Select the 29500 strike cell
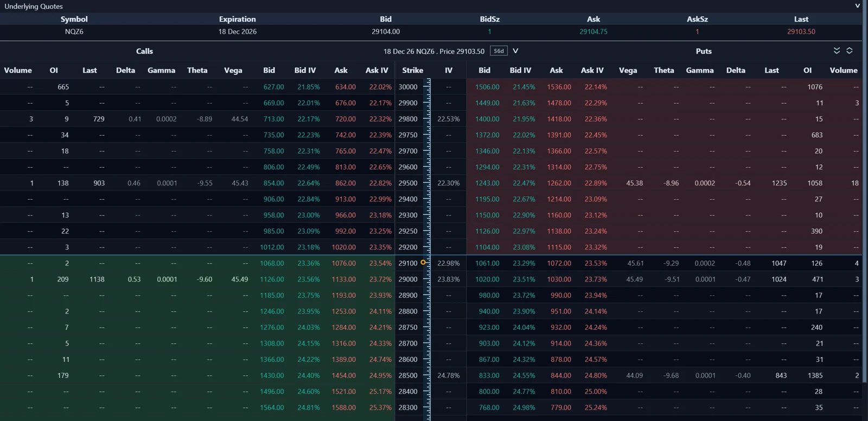Image resolution: width=868 pixels, height=421 pixels. coord(408,183)
